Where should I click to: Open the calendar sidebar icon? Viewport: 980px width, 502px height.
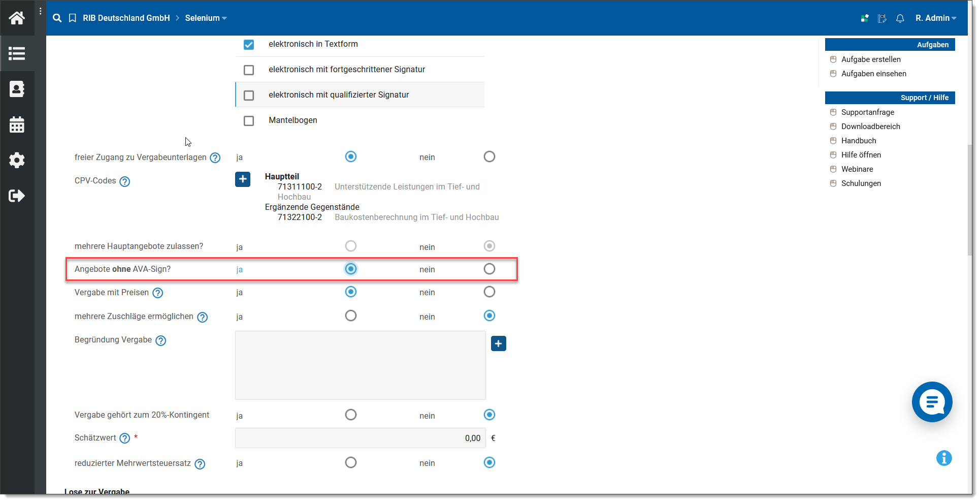17,124
